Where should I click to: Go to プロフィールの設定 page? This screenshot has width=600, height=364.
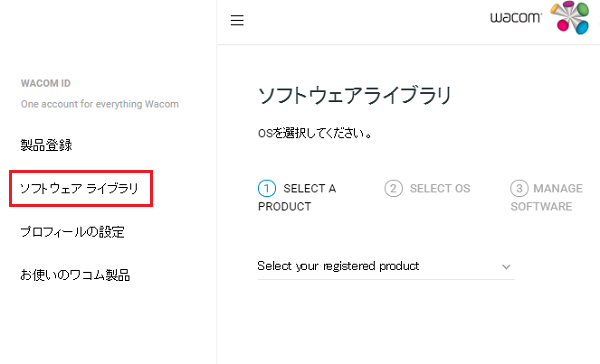click(72, 232)
